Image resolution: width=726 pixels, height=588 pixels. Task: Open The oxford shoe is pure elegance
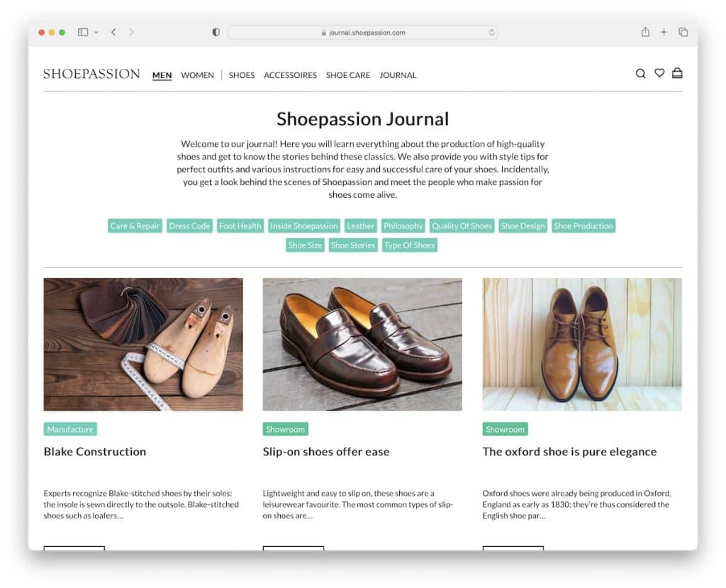(569, 452)
